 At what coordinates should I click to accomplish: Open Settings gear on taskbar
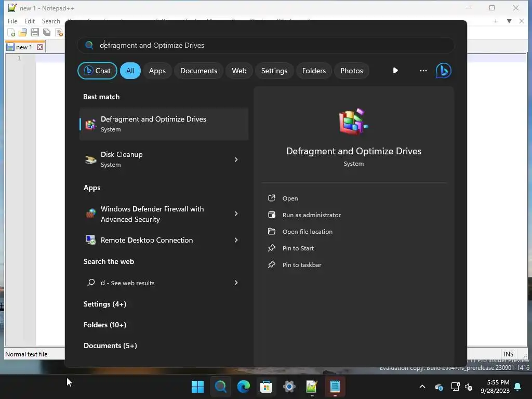tap(289, 386)
